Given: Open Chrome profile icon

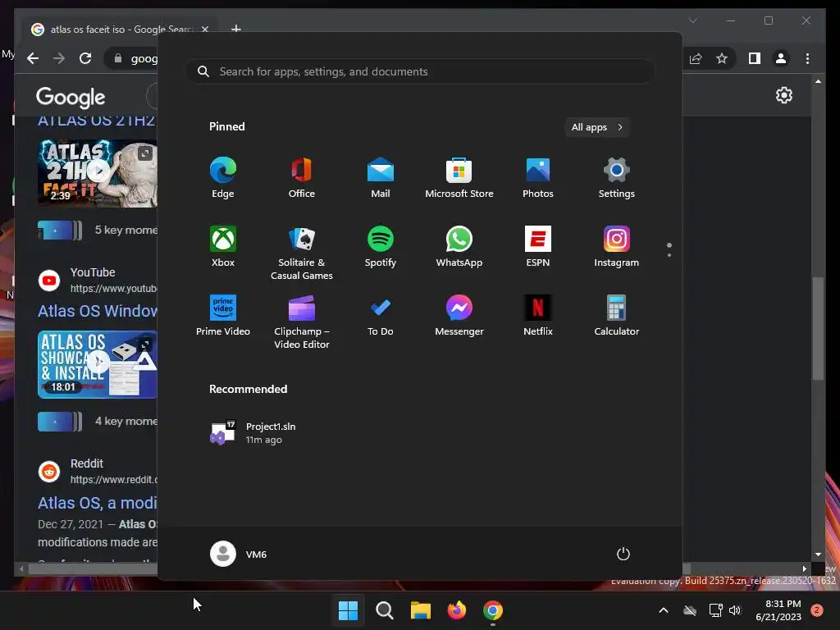Looking at the screenshot, I should pos(781,58).
